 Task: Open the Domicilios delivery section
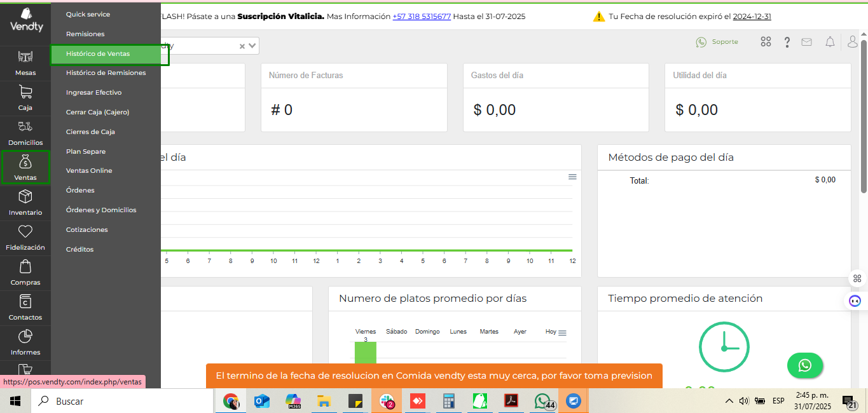[25, 132]
